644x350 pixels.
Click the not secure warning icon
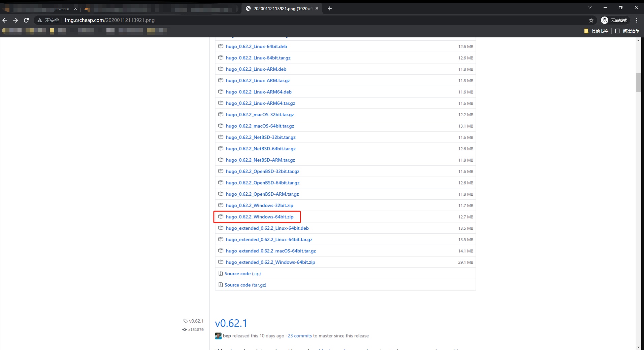click(40, 20)
